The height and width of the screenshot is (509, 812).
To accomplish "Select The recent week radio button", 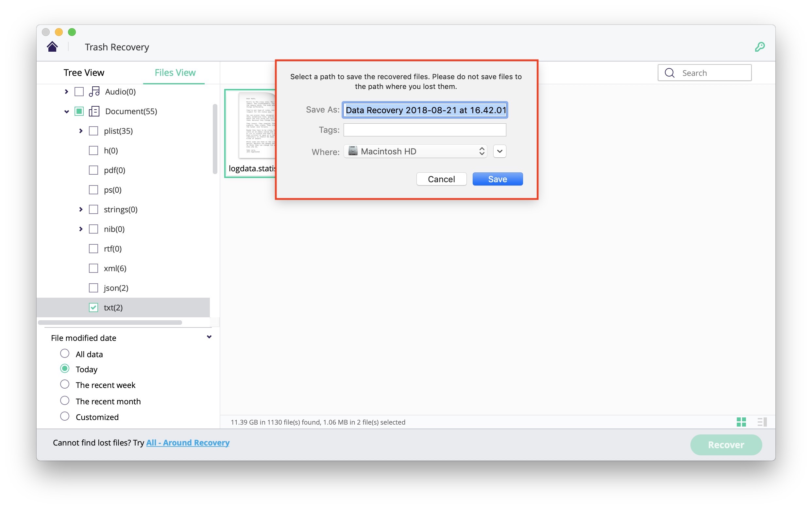I will pyautogui.click(x=65, y=384).
